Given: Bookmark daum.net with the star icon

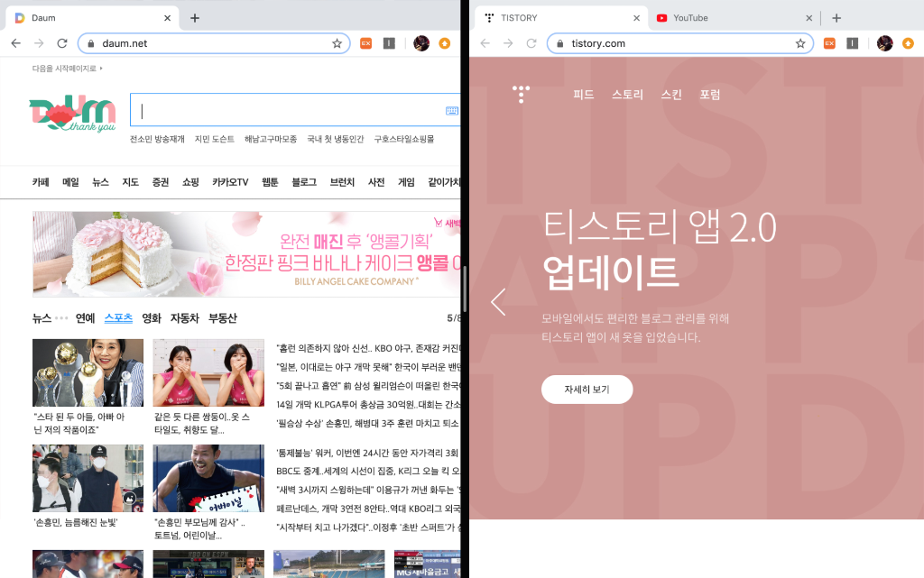Looking at the screenshot, I should [337, 43].
